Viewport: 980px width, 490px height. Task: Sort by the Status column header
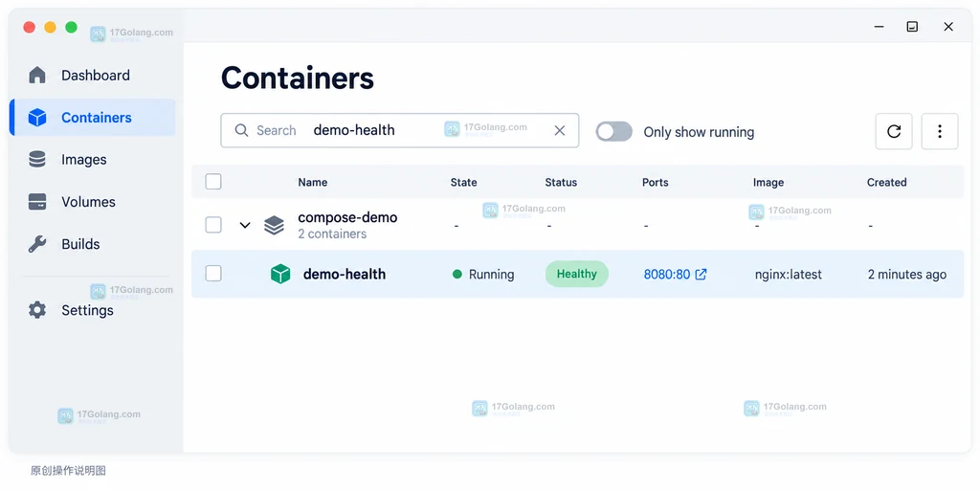[x=561, y=183]
